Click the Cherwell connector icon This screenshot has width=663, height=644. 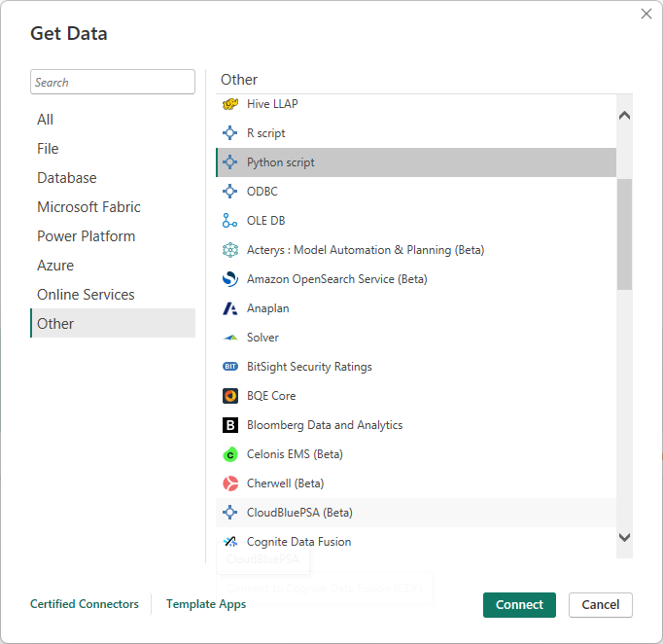(x=230, y=483)
